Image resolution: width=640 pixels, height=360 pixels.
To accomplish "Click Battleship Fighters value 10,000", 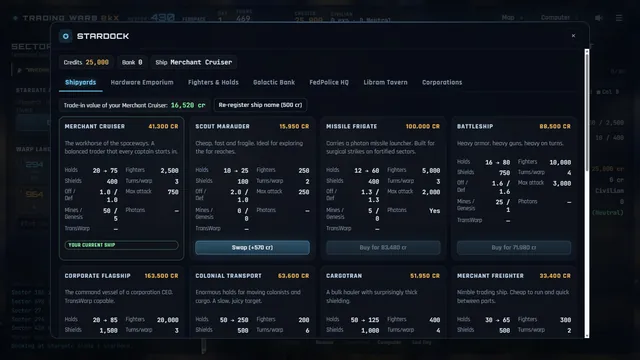I will [x=560, y=162].
